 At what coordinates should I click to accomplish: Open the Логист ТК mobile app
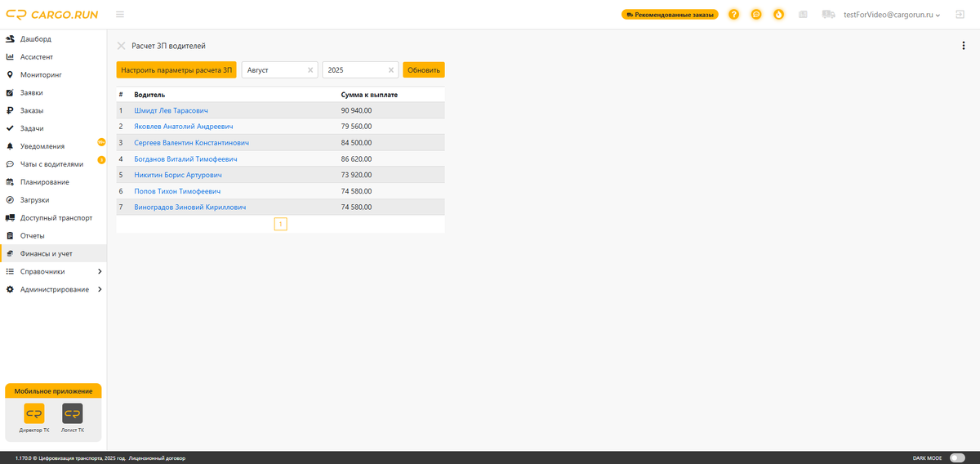72,417
